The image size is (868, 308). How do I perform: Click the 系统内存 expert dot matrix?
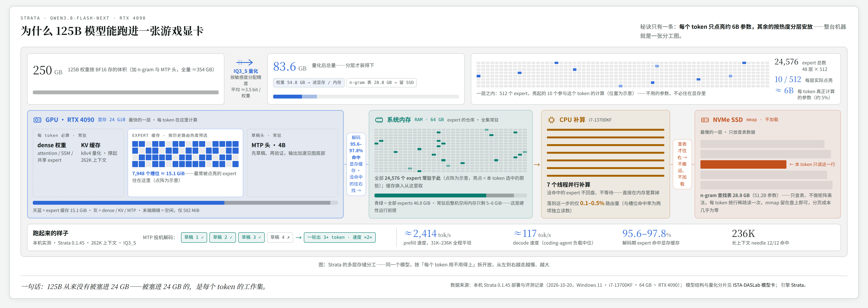tap(451, 150)
